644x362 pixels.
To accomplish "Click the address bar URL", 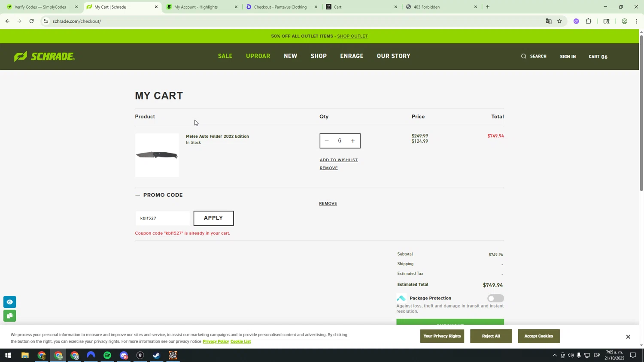I will coord(77,21).
